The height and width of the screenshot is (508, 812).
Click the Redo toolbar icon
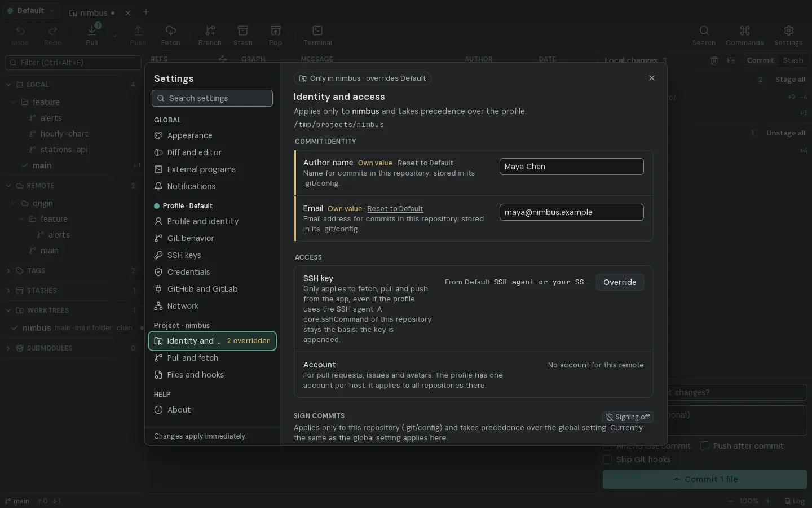(53, 36)
